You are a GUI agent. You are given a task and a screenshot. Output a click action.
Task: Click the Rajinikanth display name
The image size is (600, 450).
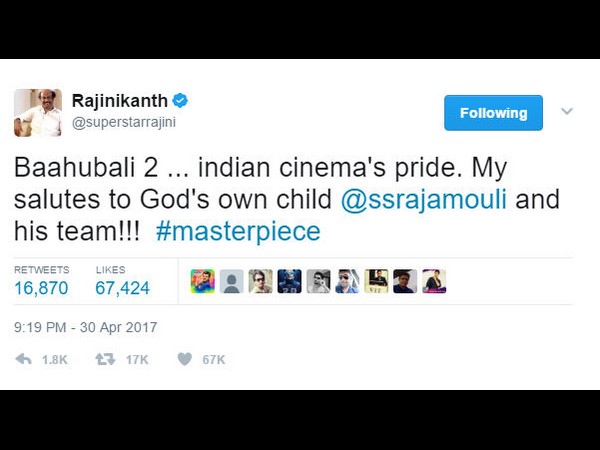click(120, 101)
